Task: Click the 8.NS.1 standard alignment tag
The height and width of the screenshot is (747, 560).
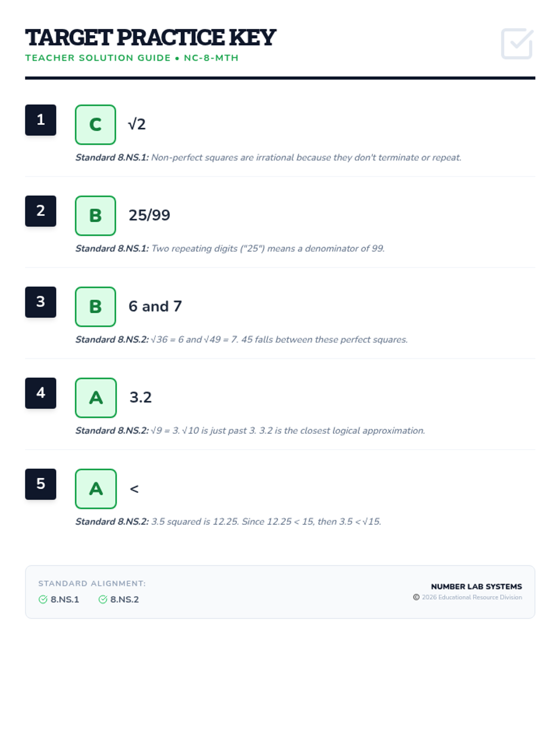Action: [59, 599]
